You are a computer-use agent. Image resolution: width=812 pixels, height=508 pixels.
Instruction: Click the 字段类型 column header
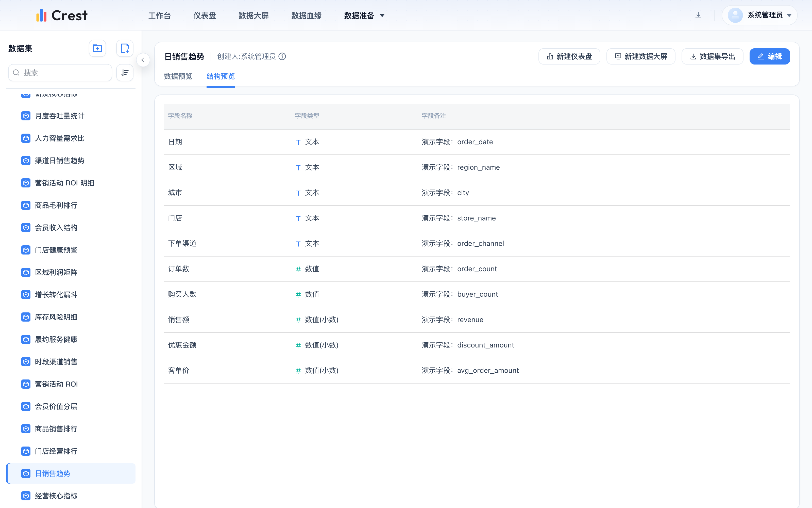307,116
